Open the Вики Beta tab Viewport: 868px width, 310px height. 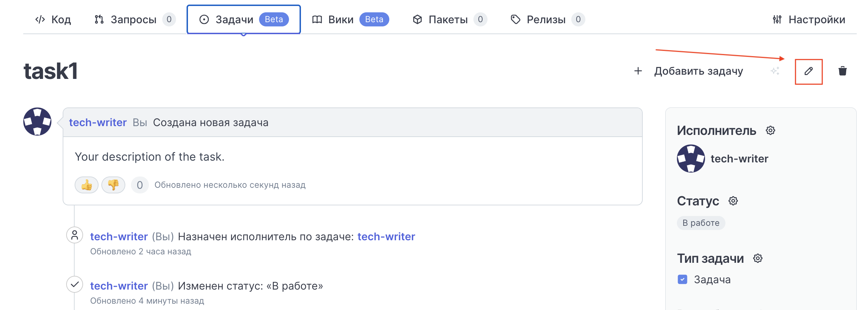(350, 19)
